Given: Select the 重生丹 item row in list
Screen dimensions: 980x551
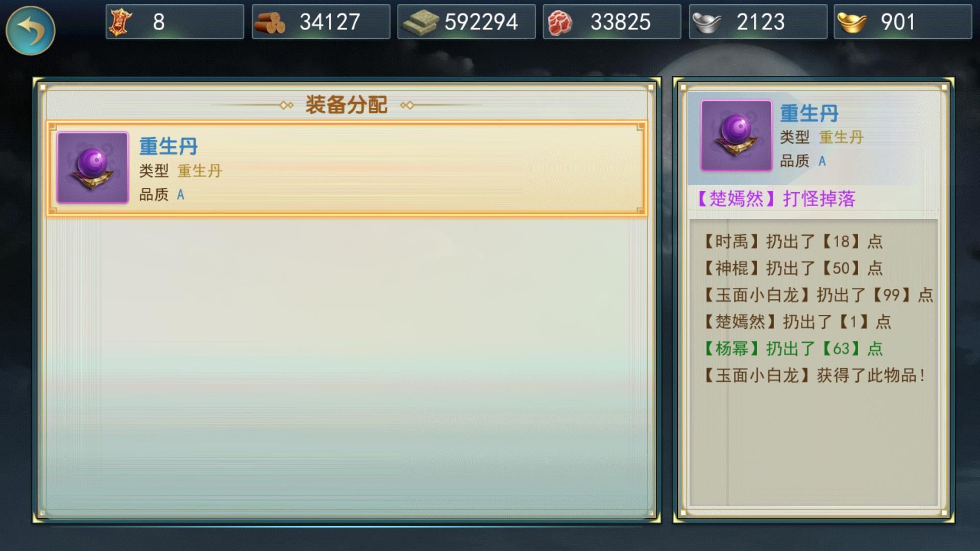Looking at the screenshot, I should click(347, 168).
